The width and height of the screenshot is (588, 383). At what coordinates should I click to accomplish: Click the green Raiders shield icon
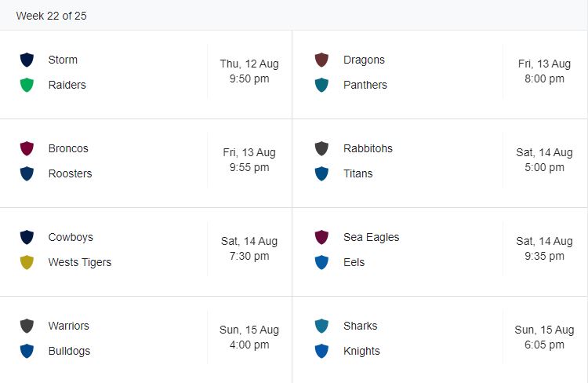27,85
